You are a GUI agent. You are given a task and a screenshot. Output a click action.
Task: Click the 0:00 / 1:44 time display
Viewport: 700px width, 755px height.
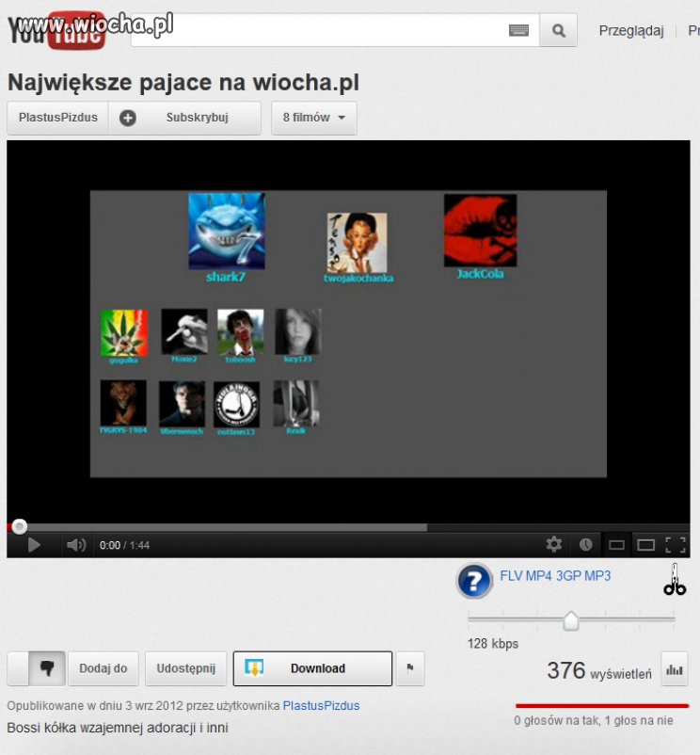point(124,546)
